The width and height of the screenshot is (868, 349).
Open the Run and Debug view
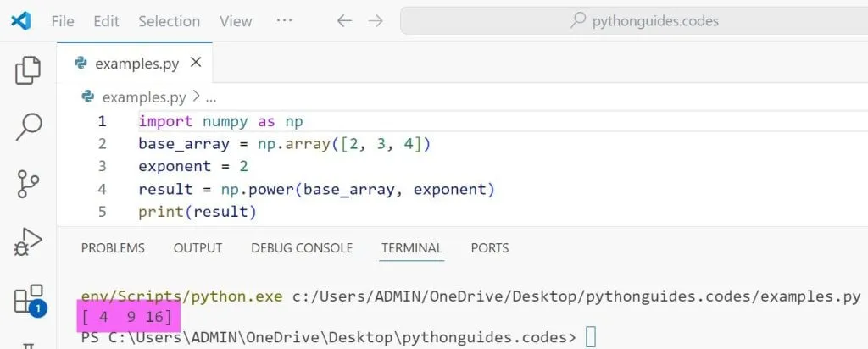tap(28, 242)
